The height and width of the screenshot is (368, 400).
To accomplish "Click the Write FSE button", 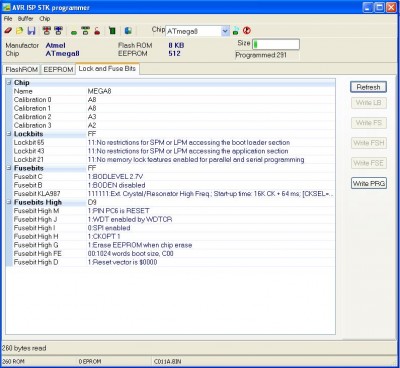I will [x=369, y=163].
